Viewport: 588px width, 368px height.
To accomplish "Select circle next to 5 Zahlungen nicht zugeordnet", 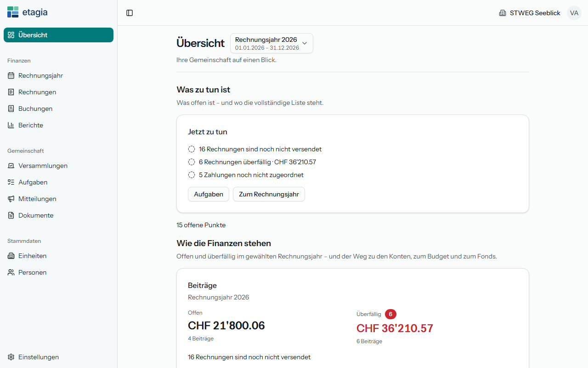I will [192, 175].
